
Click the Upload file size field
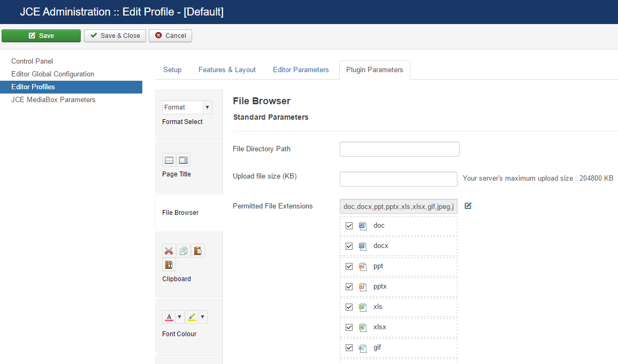[399, 179]
